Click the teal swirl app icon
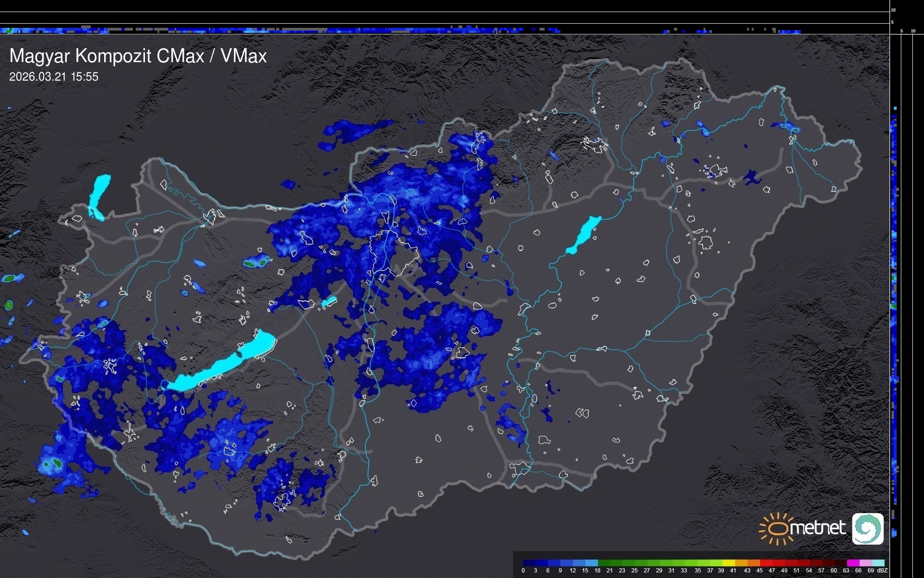This screenshot has width=924, height=578. [x=867, y=528]
